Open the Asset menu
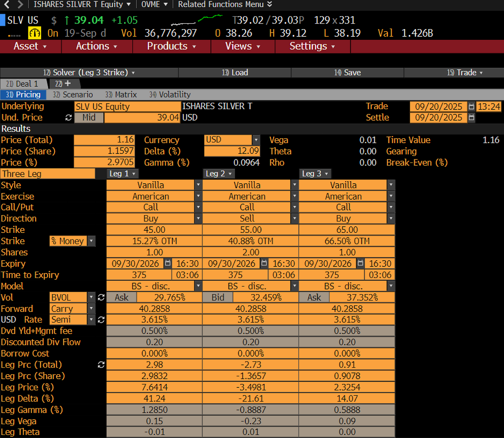The height and width of the screenshot is (438, 504). pyautogui.click(x=30, y=46)
